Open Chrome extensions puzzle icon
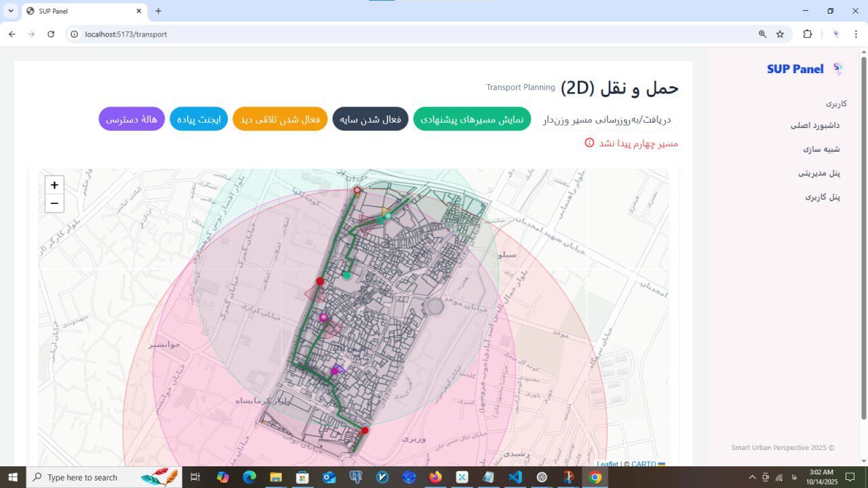This screenshot has height=488, width=868. click(x=807, y=34)
